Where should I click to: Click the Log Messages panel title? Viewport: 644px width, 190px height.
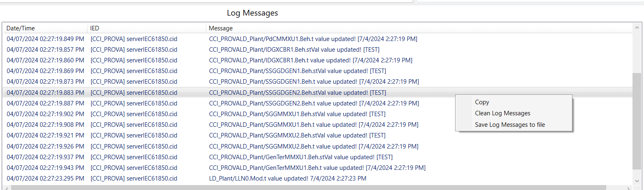coord(253,13)
